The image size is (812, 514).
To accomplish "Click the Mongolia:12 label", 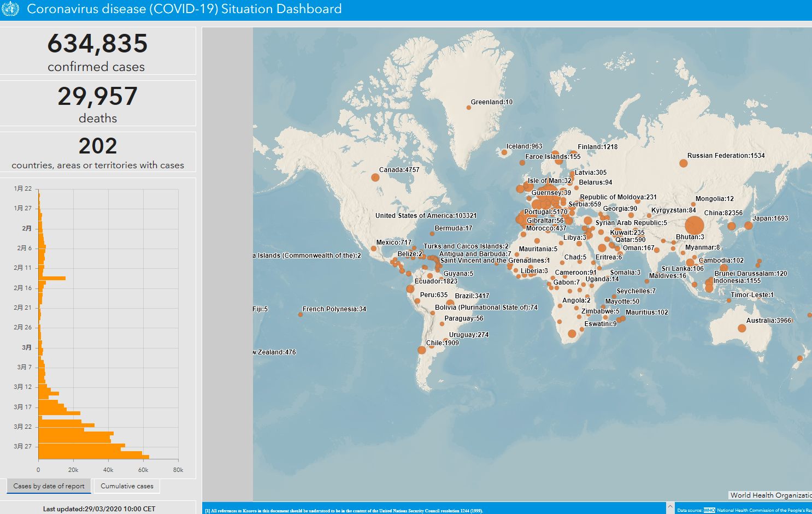I will pyautogui.click(x=714, y=199).
